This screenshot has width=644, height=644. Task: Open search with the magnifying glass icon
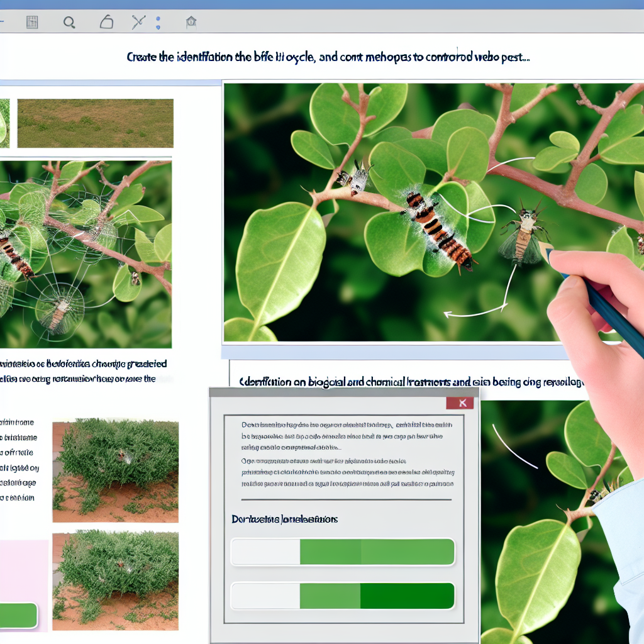[69, 23]
